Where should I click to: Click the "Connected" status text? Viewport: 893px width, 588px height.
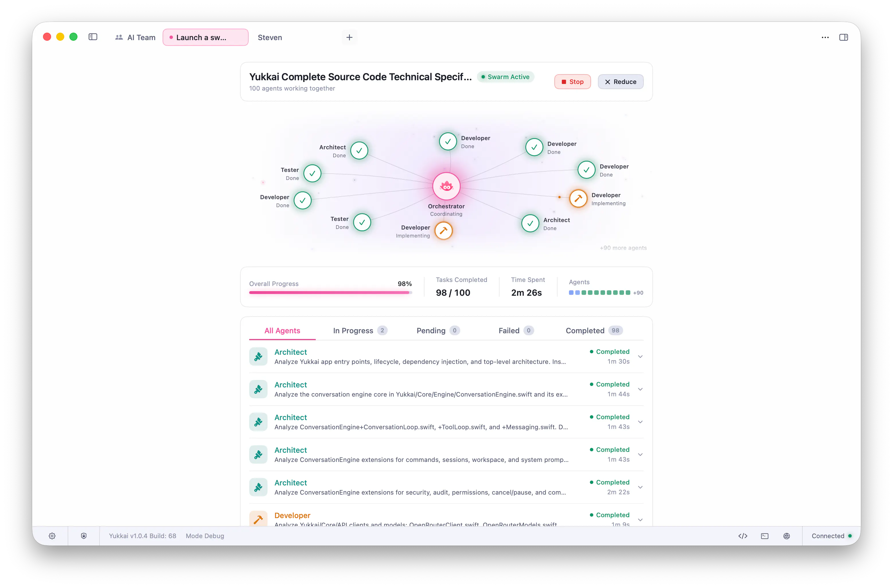coord(828,536)
